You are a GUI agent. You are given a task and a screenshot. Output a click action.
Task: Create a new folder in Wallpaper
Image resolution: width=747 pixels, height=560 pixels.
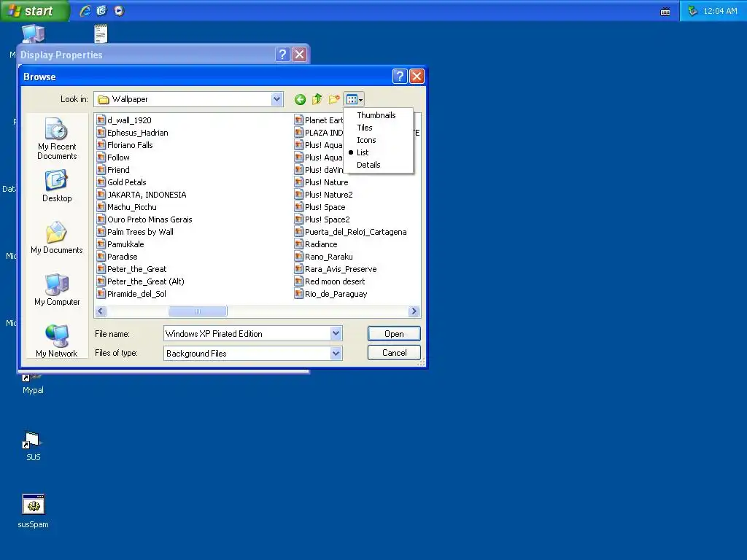click(x=334, y=99)
